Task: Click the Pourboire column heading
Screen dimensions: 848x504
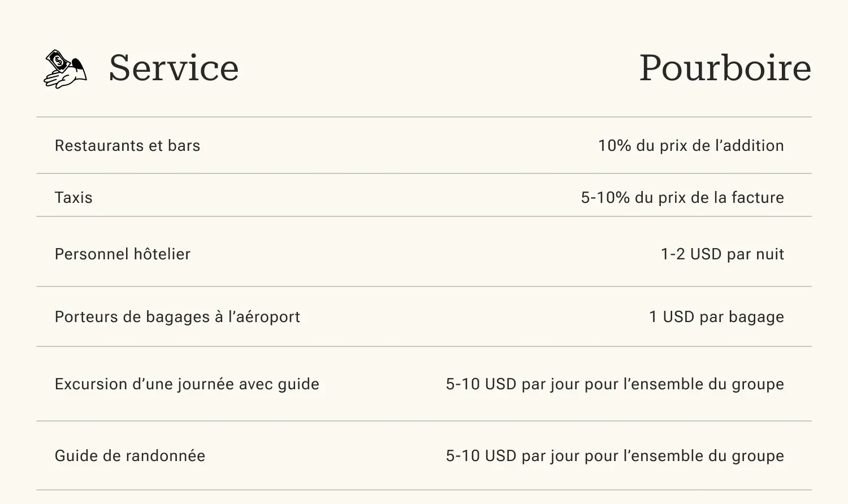Action: [x=725, y=68]
